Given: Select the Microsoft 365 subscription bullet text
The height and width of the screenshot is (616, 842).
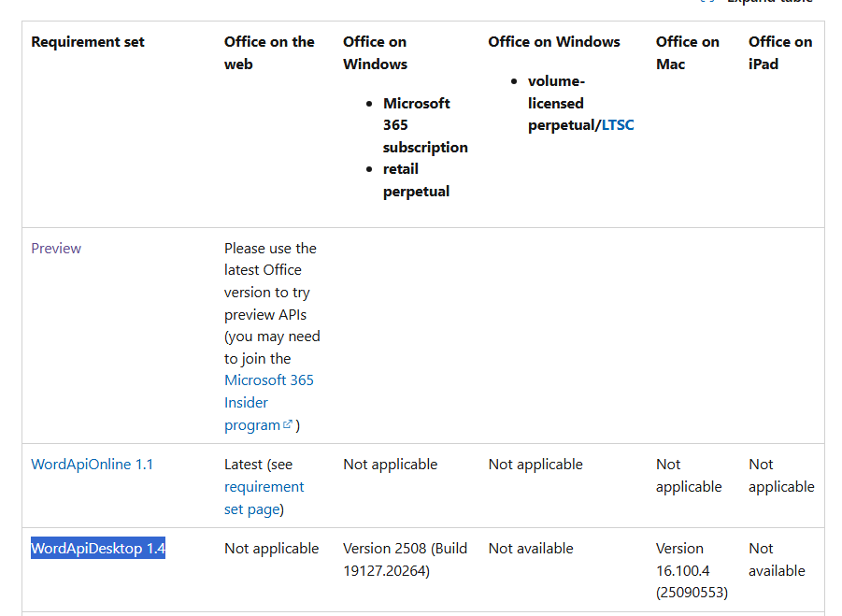Looking at the screenshot, I should [425, 125].
